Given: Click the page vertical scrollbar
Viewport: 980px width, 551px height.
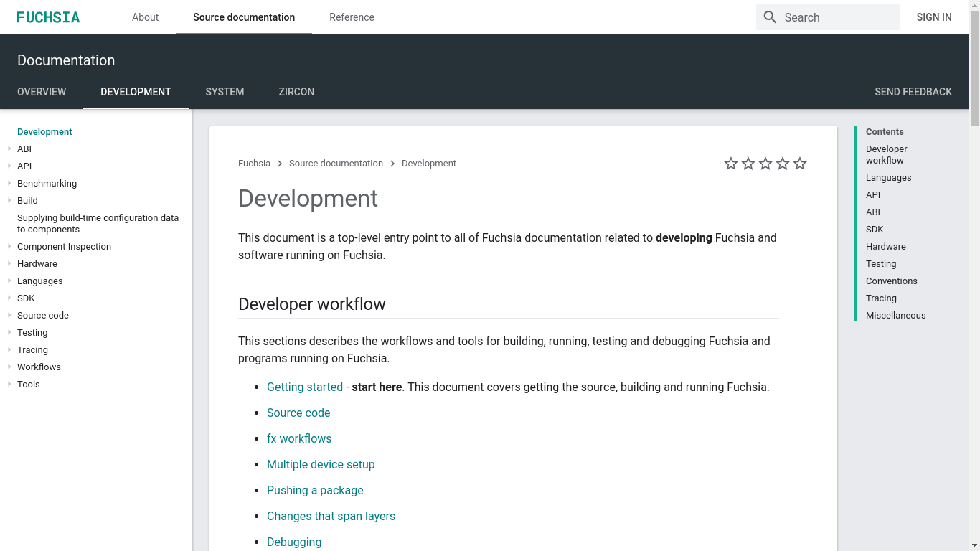Looking at the screenshot, I should 974,68.
